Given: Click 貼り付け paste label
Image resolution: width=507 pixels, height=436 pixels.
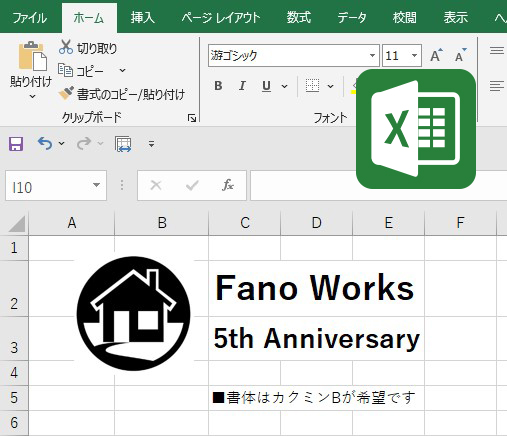Looking at the screenshot, I should click(x=31, y=82).
